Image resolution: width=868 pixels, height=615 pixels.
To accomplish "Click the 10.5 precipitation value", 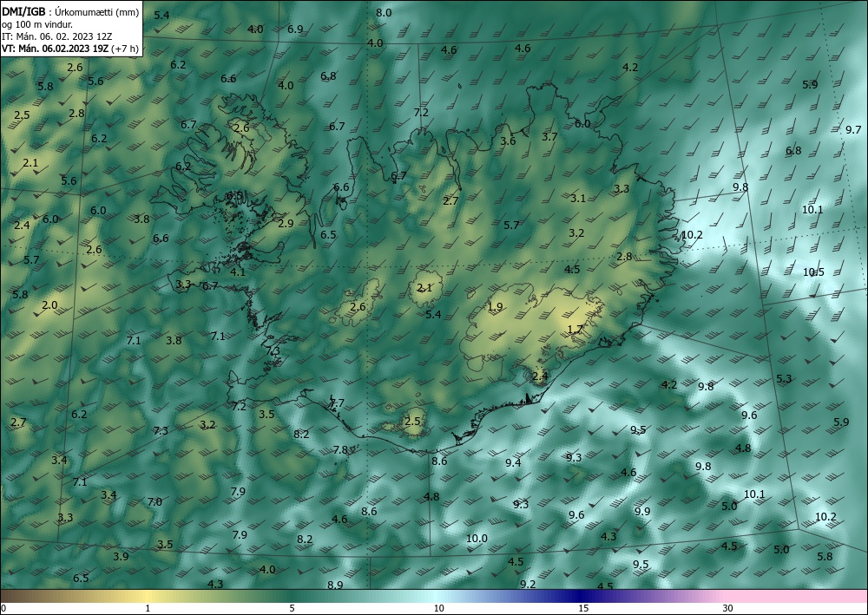I will [814, 272].
